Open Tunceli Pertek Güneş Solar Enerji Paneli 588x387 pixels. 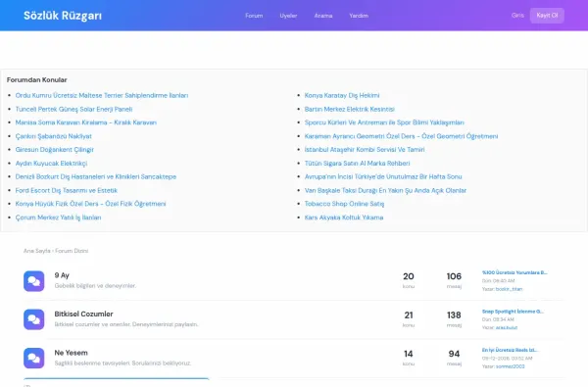(73, 109)
